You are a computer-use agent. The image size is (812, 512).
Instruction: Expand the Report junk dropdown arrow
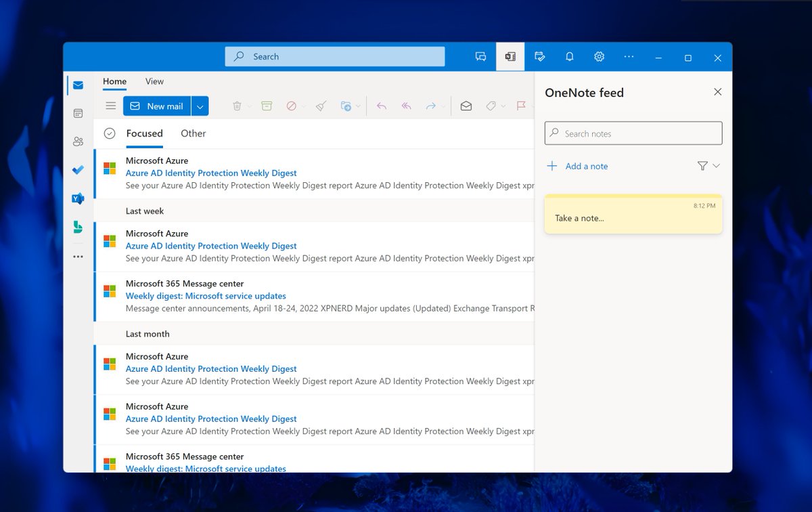(x=303, y=106)
